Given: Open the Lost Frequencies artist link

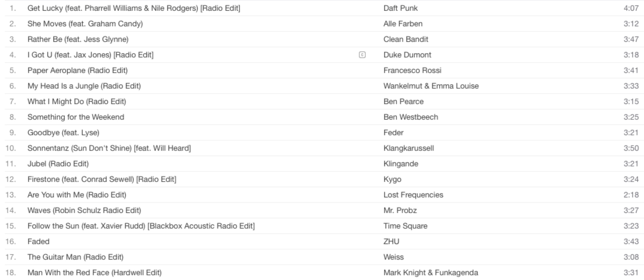Looking at the screenshot, I should [x=413, y=195].
